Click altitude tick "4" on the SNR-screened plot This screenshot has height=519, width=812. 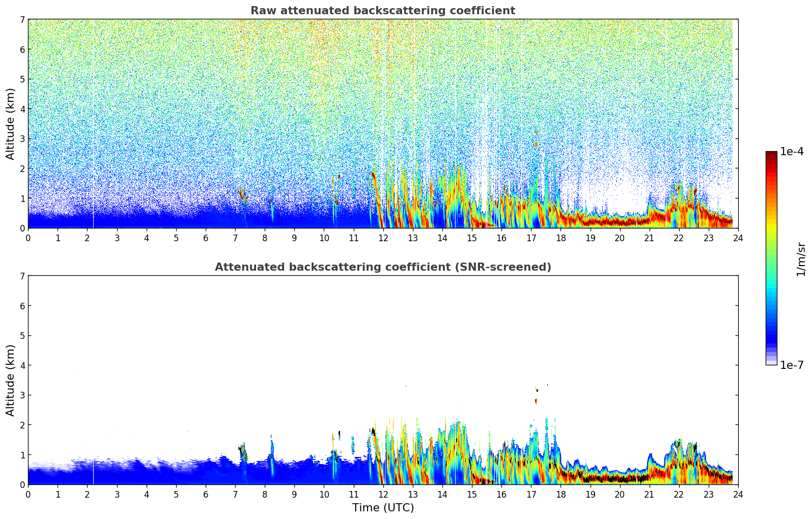click(22, 365)
